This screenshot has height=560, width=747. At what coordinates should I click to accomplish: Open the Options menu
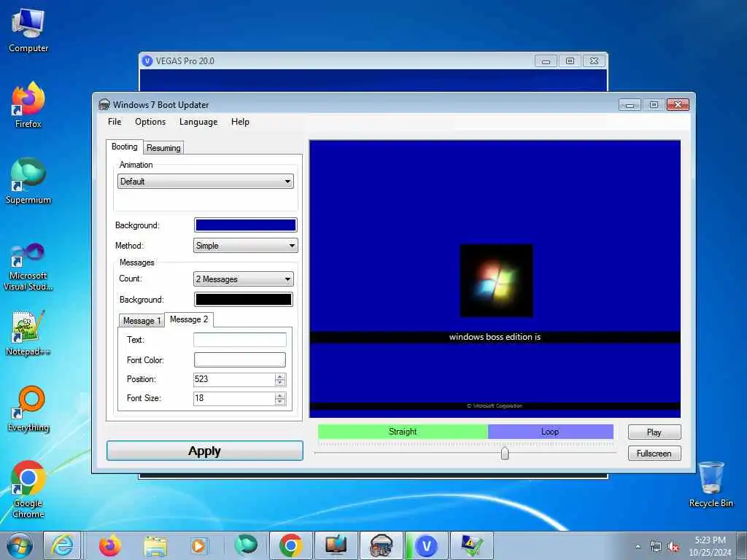(150, 122)
